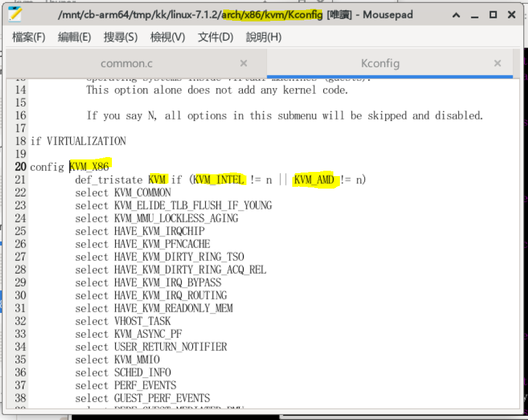Viewport: 528px width, 420px height.
Task: Click 'select USER_RETURN_NOTIFIER' line
Action: pos(151,347)
